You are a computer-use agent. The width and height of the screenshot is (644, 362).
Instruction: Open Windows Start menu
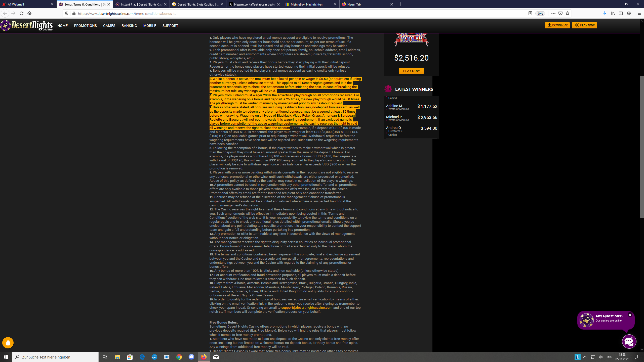[6, 357]
